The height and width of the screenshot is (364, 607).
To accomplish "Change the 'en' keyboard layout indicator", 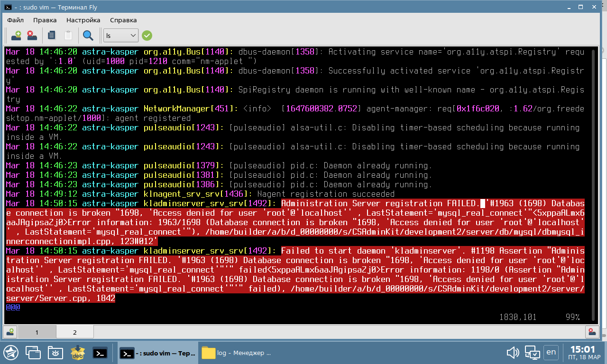I will [x=551, y=352].
